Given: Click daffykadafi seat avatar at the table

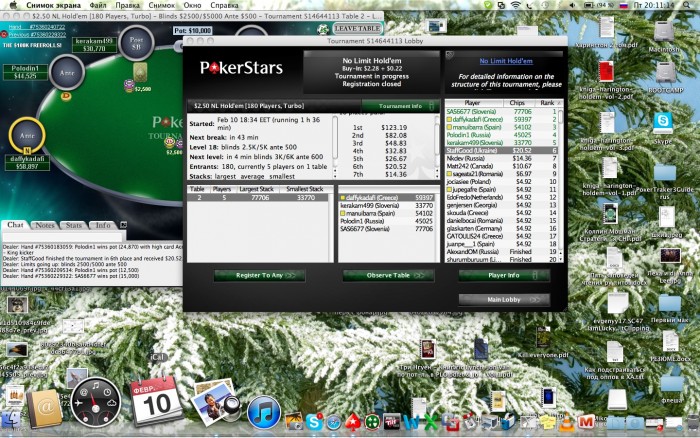Looking at the screenshot, I should tap(27, 136).
